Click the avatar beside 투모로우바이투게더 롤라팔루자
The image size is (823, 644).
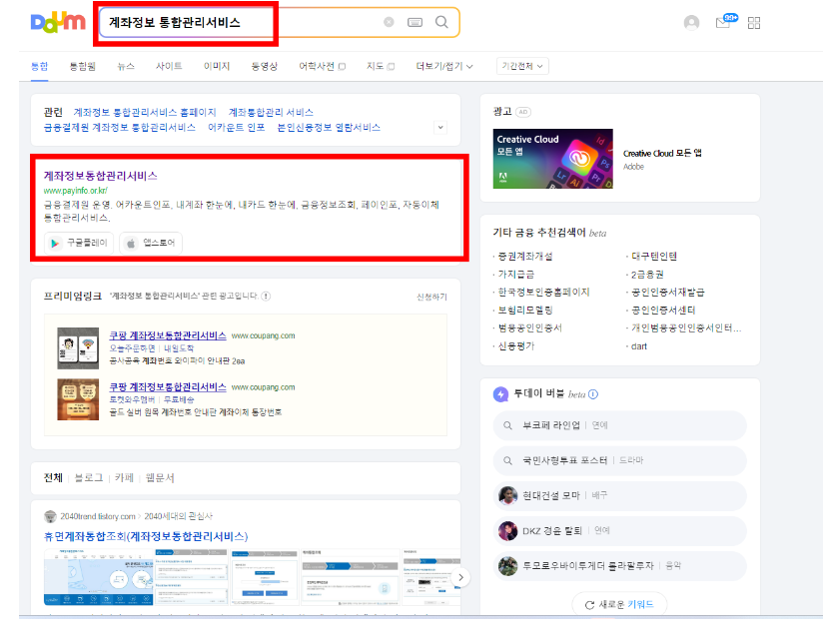507,566
